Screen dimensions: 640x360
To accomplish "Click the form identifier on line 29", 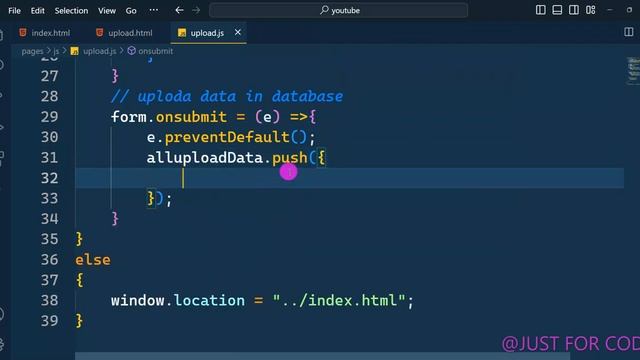I will click(129, 117).
